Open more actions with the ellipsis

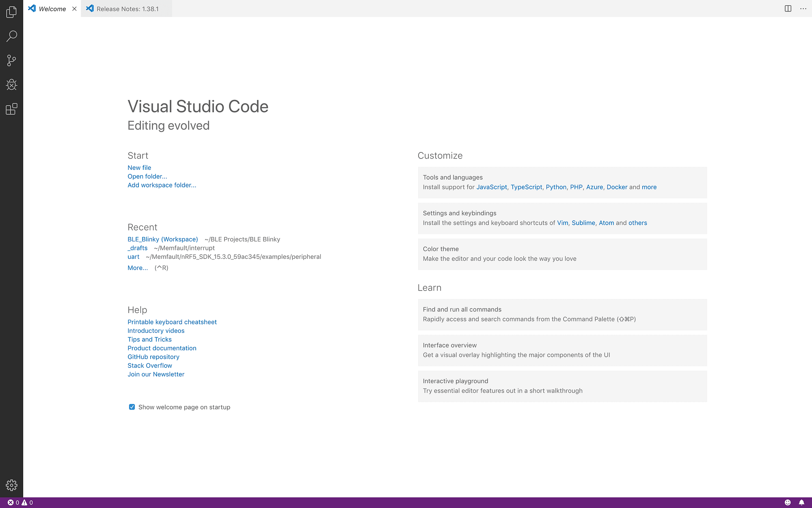coord(803,9)
